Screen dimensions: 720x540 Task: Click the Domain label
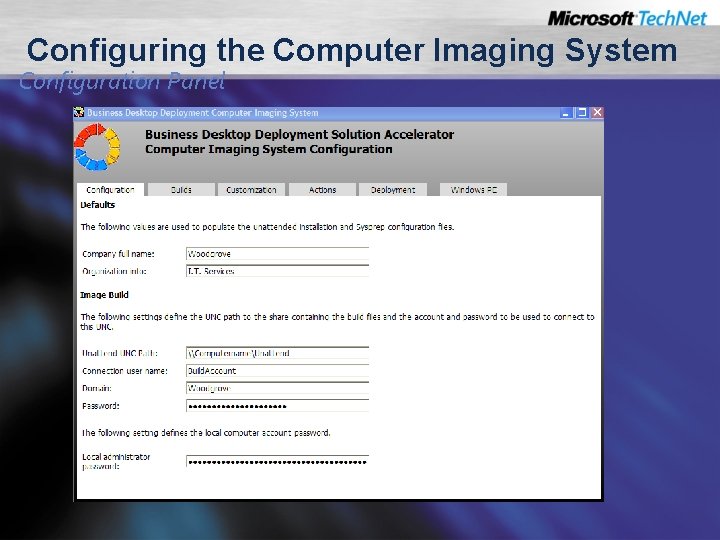pos(97,388)
